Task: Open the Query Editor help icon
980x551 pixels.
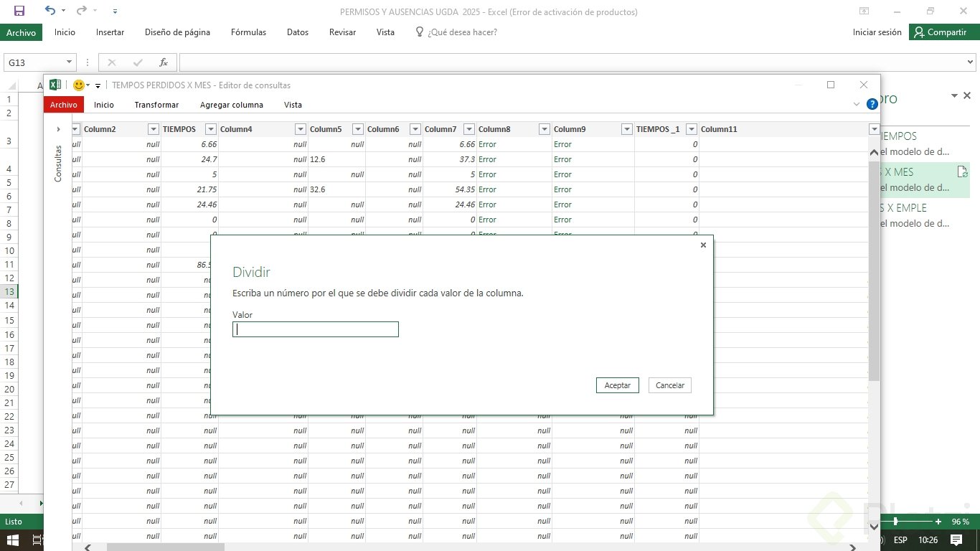Action: (872, 104)
